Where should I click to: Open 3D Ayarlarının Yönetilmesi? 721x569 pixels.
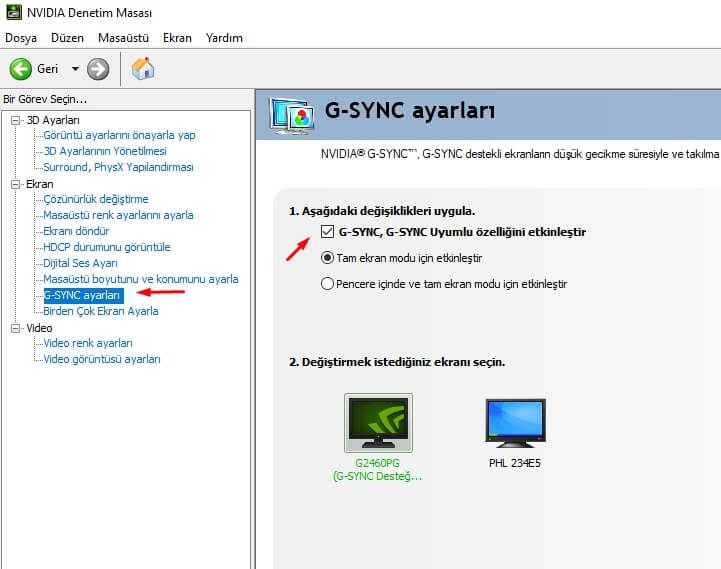(105, 151)
